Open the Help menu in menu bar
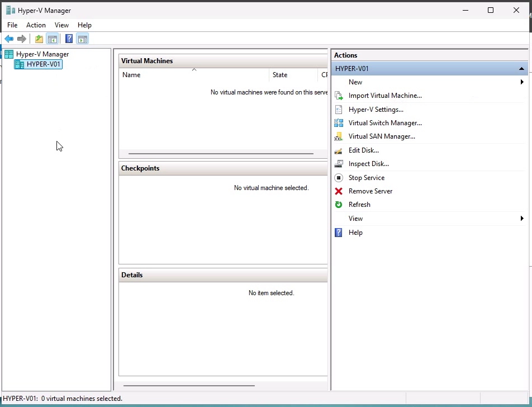 [84, 25]
